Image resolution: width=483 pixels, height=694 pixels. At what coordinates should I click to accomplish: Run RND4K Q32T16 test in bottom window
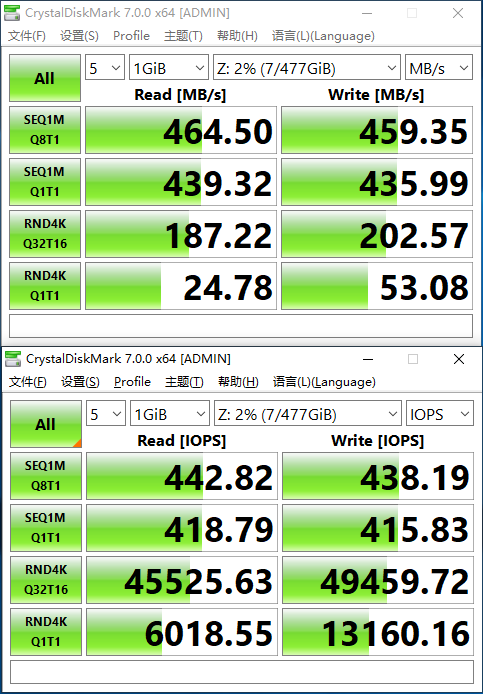pos(46,580)
